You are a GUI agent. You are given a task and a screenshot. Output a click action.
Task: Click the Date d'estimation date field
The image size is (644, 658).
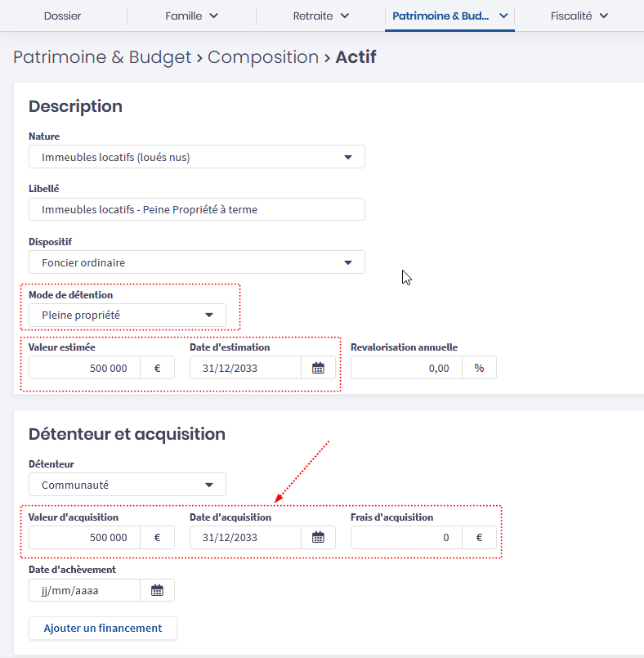(x=245, y=368)
